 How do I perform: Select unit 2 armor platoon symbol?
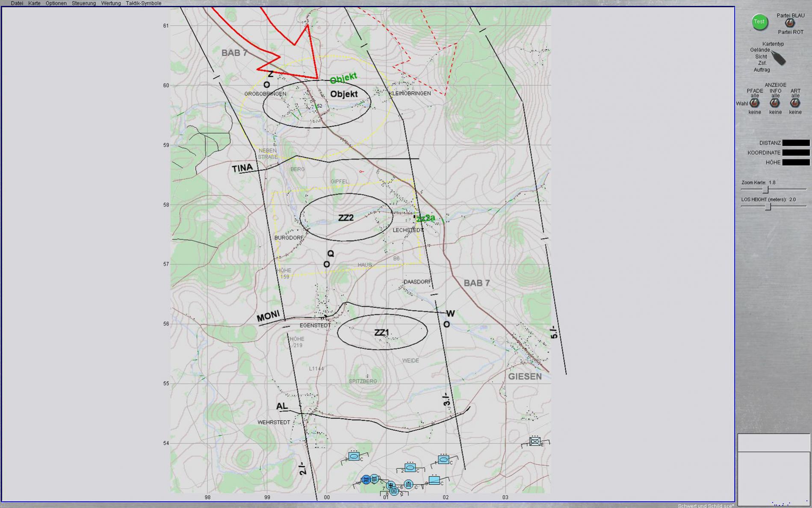click(x=410, y=468)
